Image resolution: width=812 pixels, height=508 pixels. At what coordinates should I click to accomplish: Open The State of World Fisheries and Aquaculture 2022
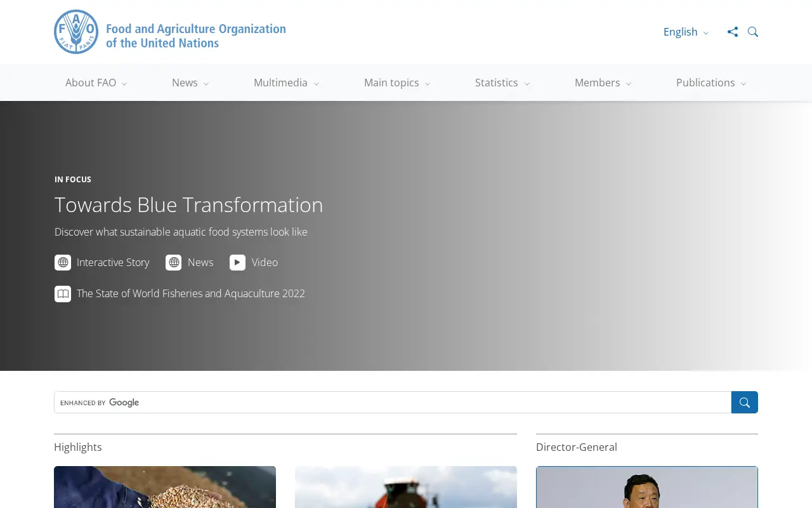[191, 293]
